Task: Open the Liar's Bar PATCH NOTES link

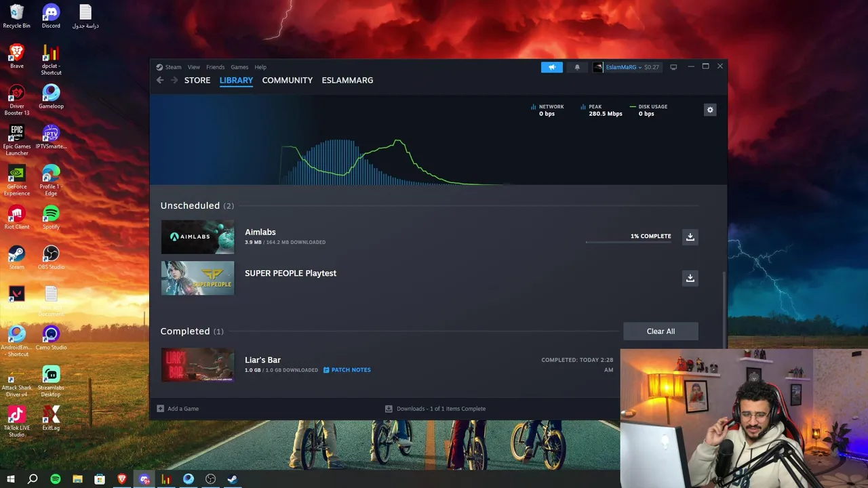Action: pos(347,370)
